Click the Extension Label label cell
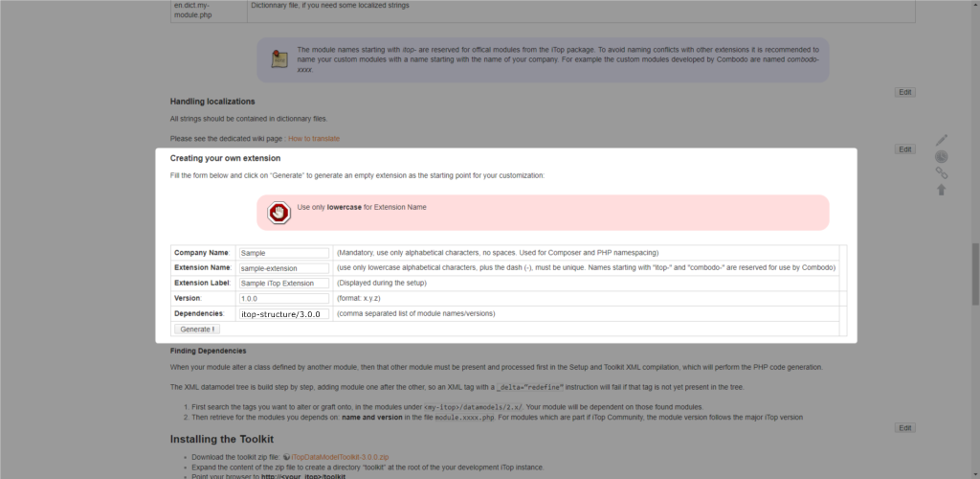The image size is (980, 479). [203, 284]
